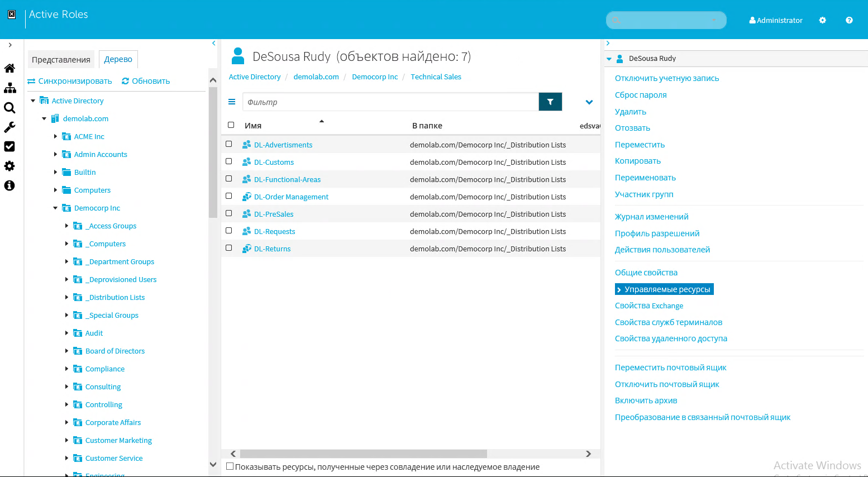Click the Журнал изменений link

pyautogui.click(x=652, y=217)
